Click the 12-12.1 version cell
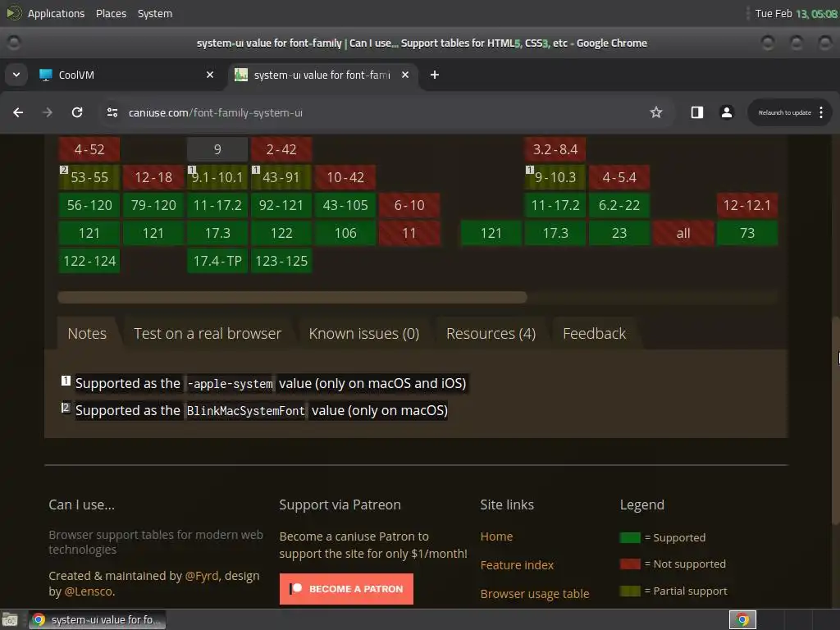The height and width of the screenshot is (630, 840). tap(747, 205)
